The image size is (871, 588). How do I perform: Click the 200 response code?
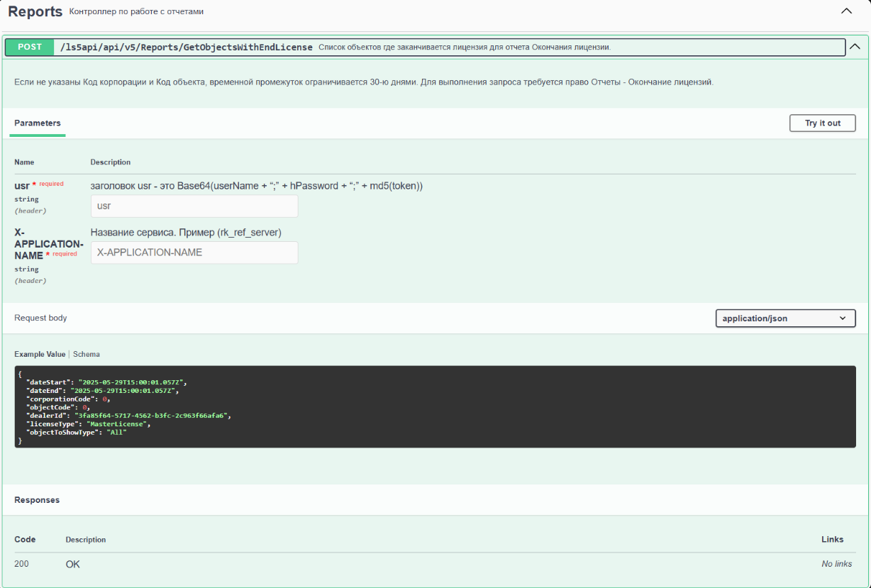(x=21, y=564)
